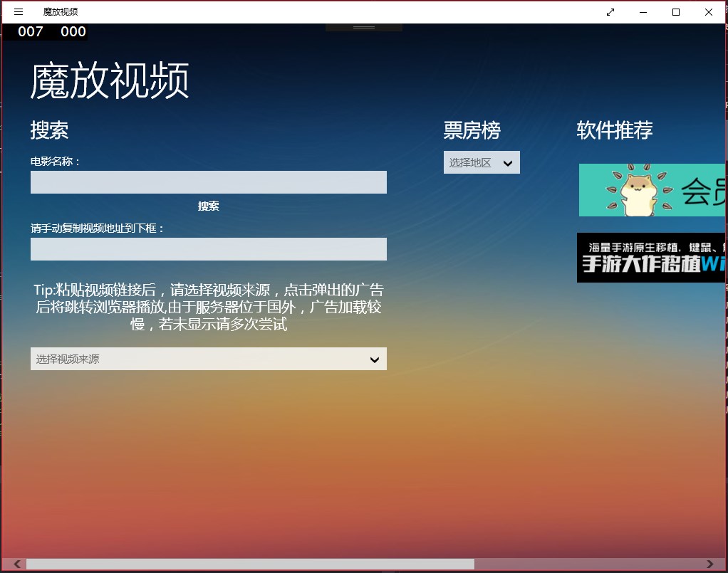Click the 搜索 section heading
728x573 pixels.
[x=49, y=130]
